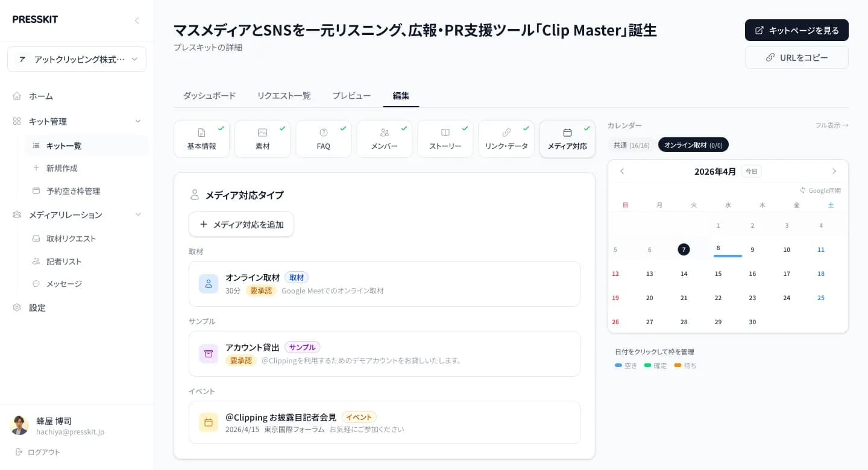Click the ホーム house icon
868x470 pixels.
(x=17, y=96)
